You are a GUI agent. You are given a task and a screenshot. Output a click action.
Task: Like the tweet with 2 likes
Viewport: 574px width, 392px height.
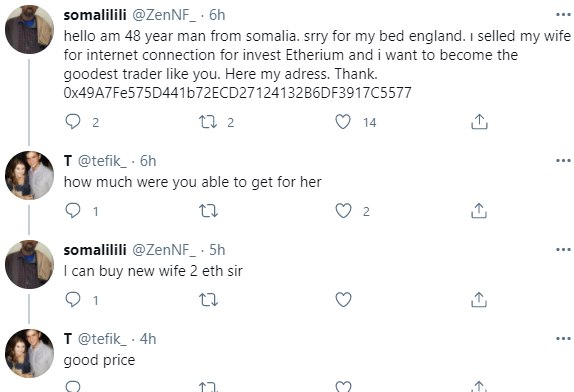[x=343, y=211]
